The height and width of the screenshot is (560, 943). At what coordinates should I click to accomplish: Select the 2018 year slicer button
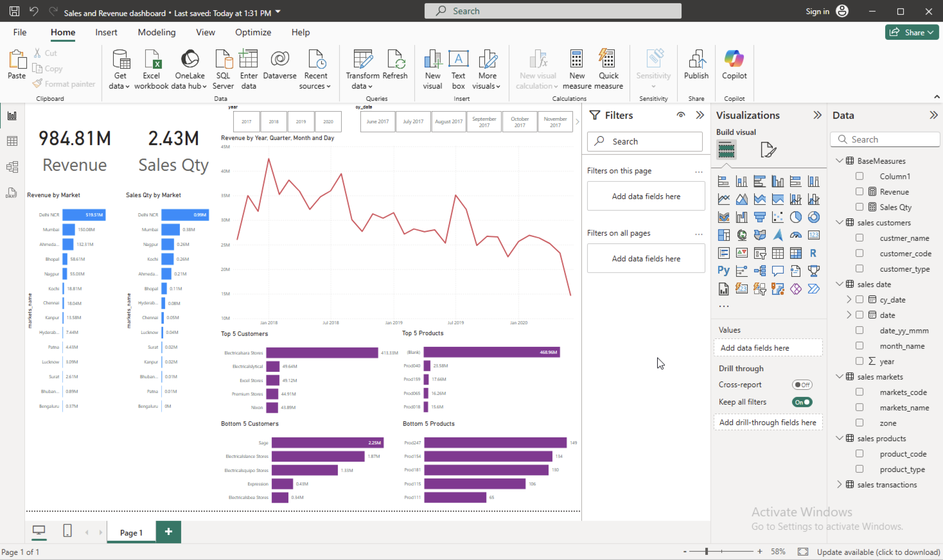point(274,121)
